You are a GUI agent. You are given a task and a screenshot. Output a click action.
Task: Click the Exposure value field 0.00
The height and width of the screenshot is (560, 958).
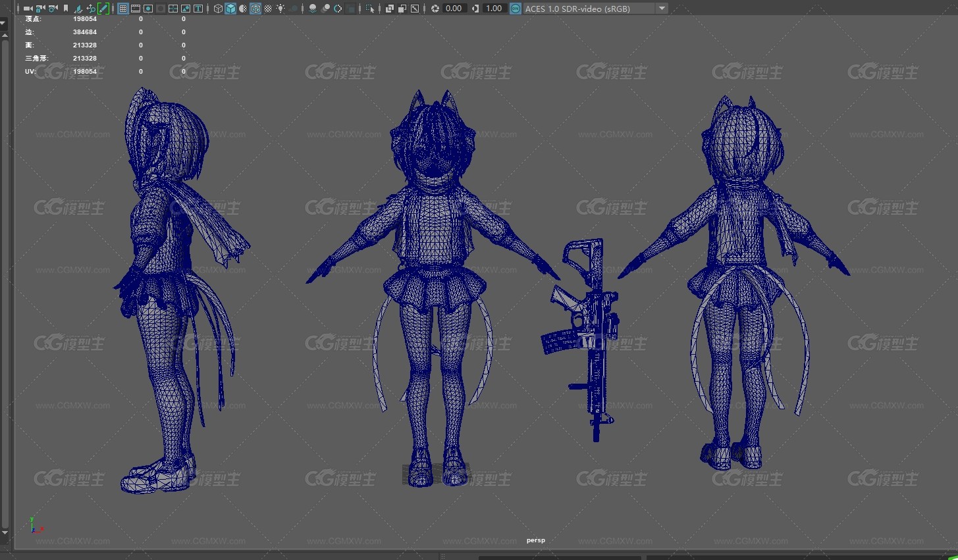(x=454, y=9)
